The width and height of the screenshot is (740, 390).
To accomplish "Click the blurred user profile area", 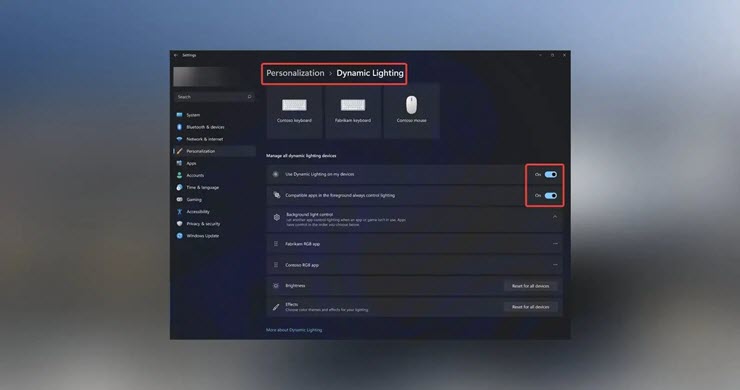I will [205, 76].
